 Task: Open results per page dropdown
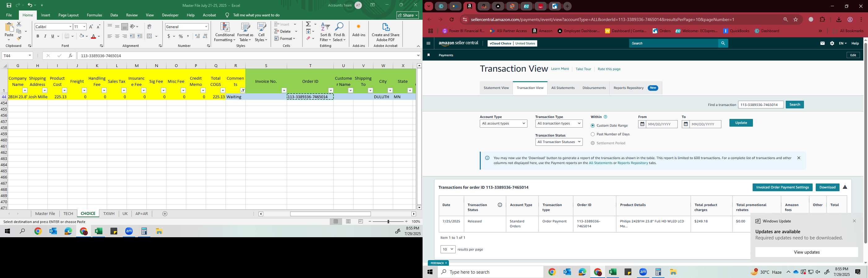(448, 249)
